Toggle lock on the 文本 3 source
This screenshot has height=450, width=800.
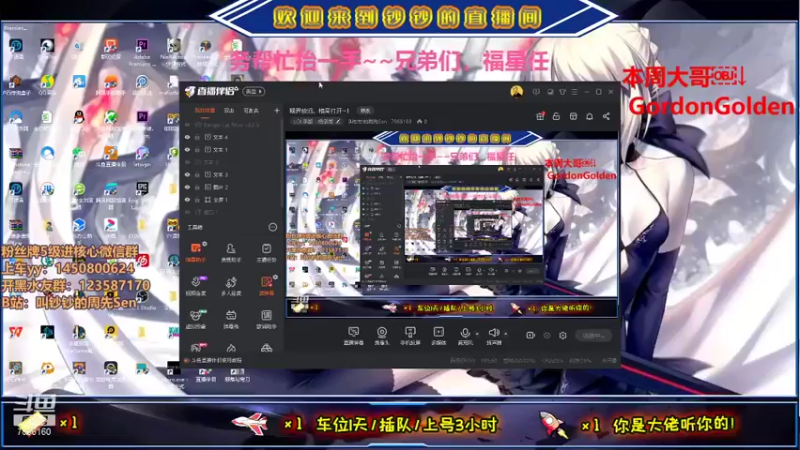197,174
